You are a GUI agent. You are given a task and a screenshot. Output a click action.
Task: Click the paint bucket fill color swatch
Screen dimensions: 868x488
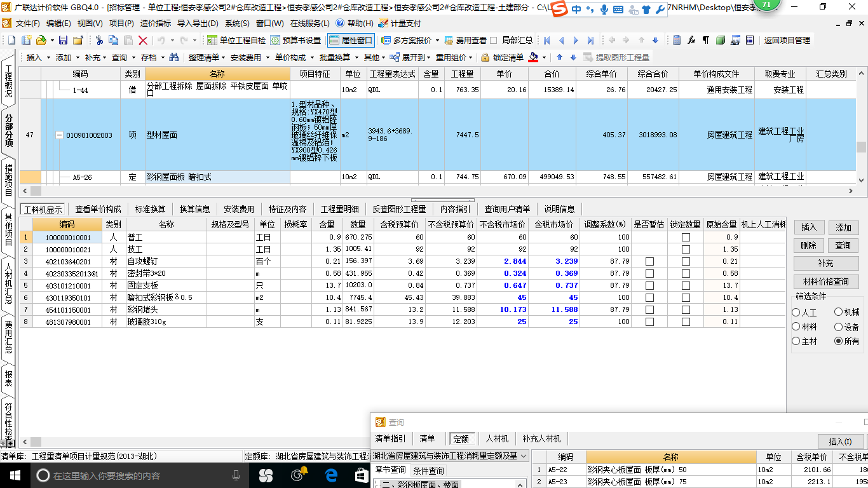click(534, 57)
